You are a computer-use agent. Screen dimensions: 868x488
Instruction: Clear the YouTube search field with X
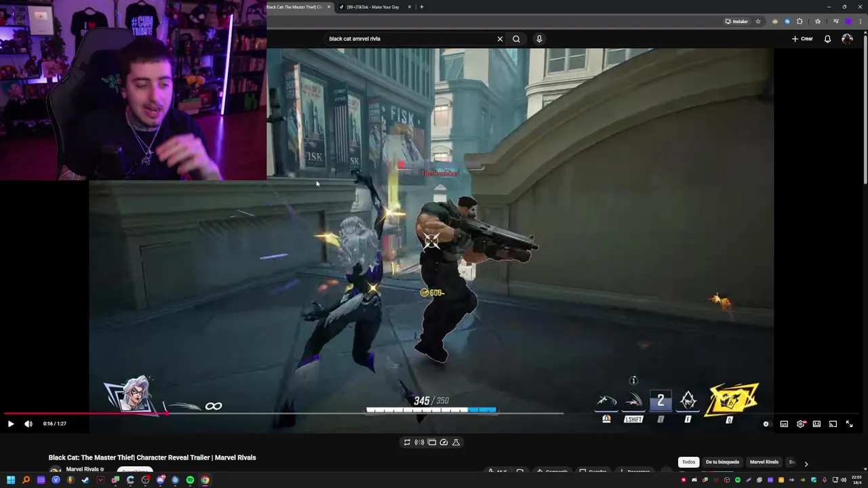tap(500, 39)
